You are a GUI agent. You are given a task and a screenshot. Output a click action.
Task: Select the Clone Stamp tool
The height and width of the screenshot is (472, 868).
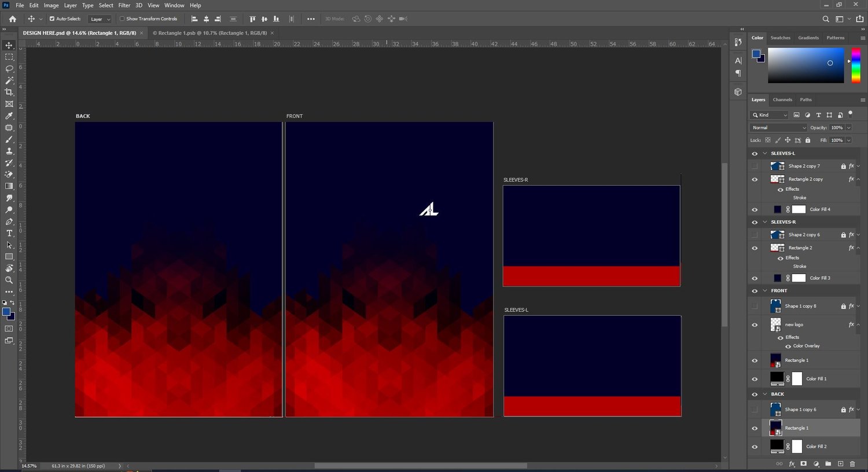click(9, 151)
